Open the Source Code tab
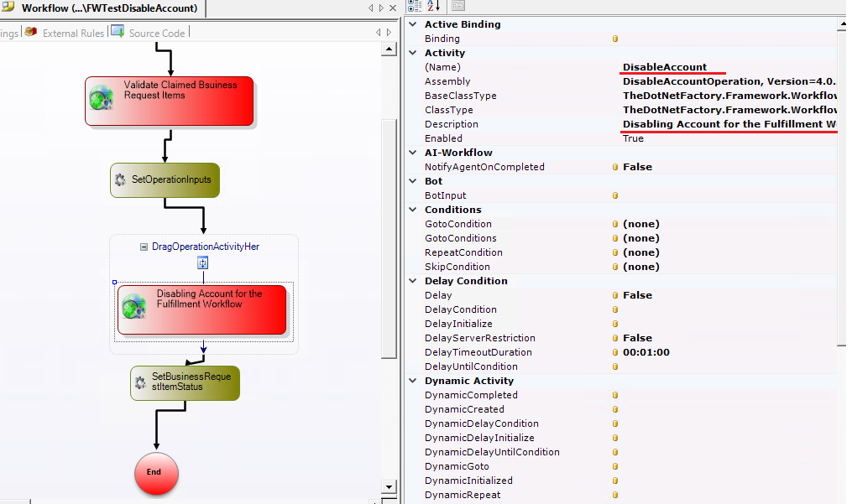This screenshot has width=852, height=504. coord(157,34)
